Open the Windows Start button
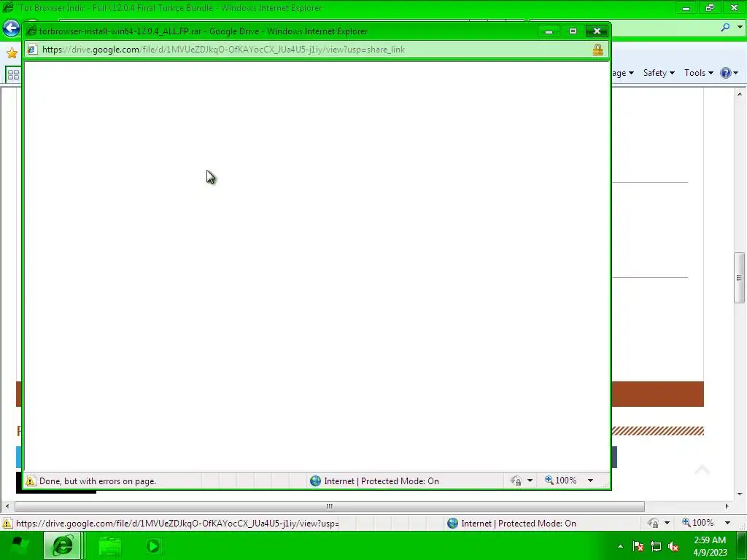The width and height of the screenshot is (747, 560). [19, 545]
